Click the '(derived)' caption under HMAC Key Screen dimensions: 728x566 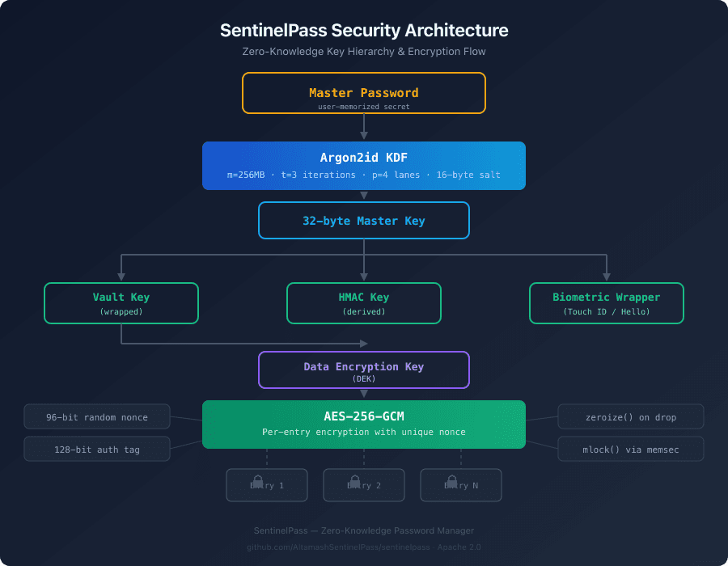click(x=364, y=312)
